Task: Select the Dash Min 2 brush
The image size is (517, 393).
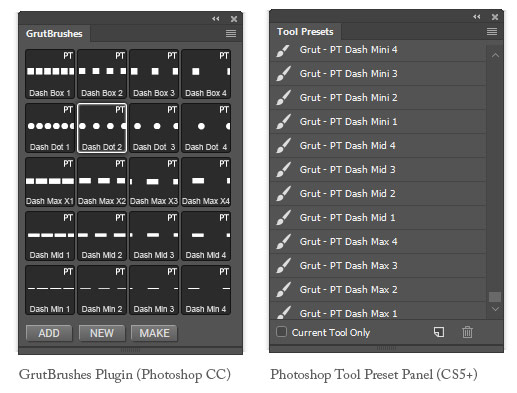Action: [x=102, y=290]
